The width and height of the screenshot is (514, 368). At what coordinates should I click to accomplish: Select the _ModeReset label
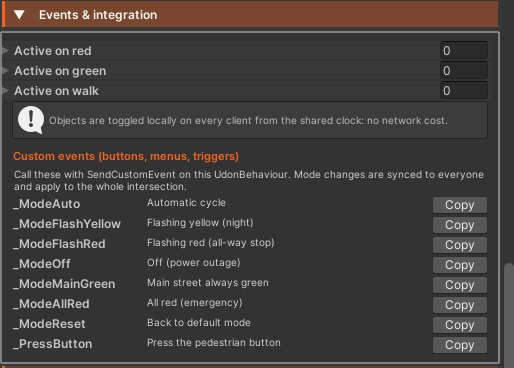49,324
